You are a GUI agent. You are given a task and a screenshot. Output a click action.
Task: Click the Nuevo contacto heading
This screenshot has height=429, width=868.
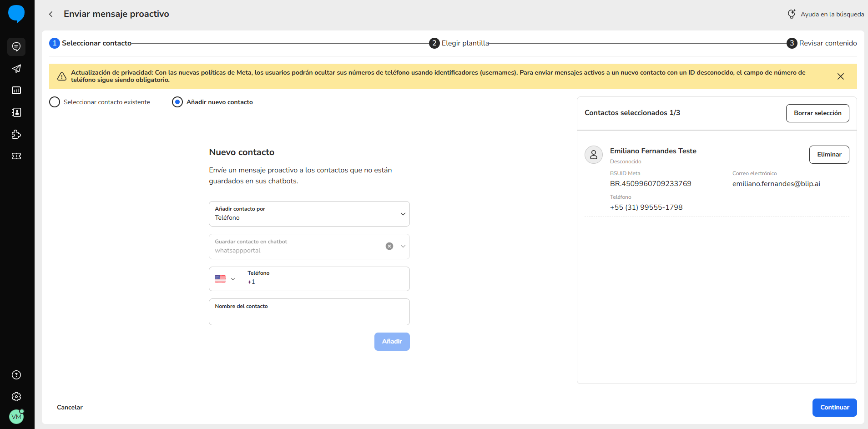click(242, 152)
